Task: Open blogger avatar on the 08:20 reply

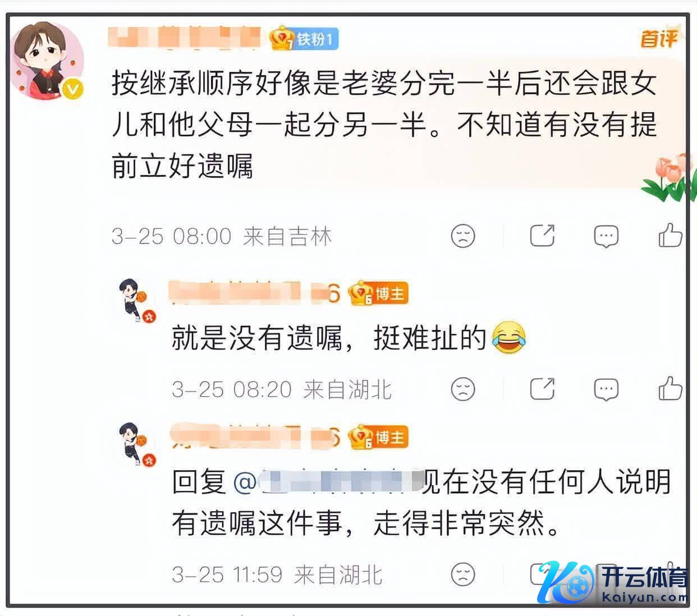Action: point(137,300)
